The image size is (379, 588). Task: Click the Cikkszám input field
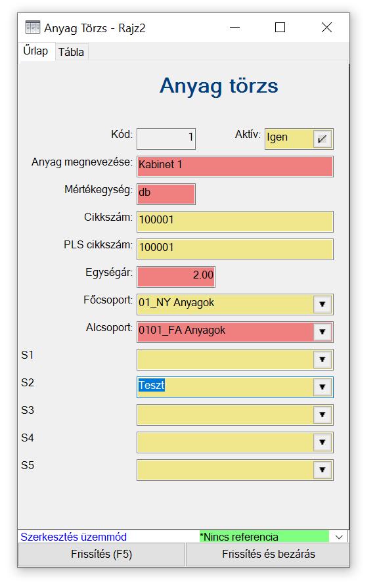[x=235, y=221]
